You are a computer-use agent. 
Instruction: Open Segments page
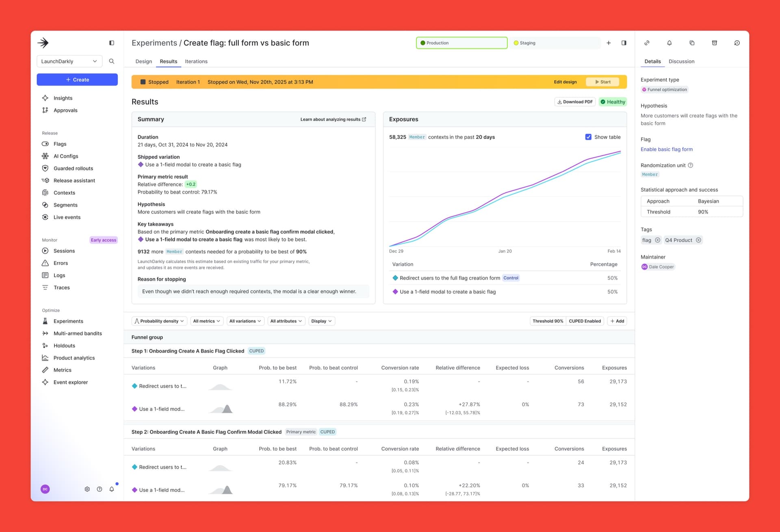coord(65,205)
